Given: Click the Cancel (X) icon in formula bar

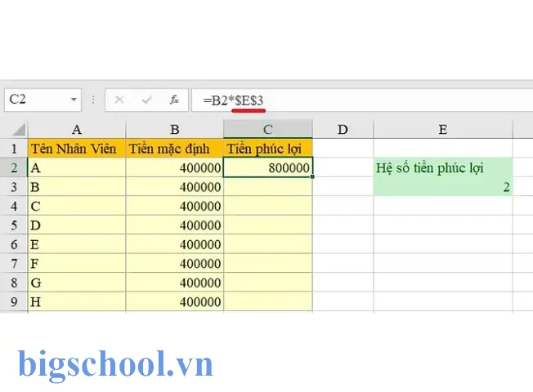Looking at the screenshot, I should pyautogui.click(x=119, y=100).
